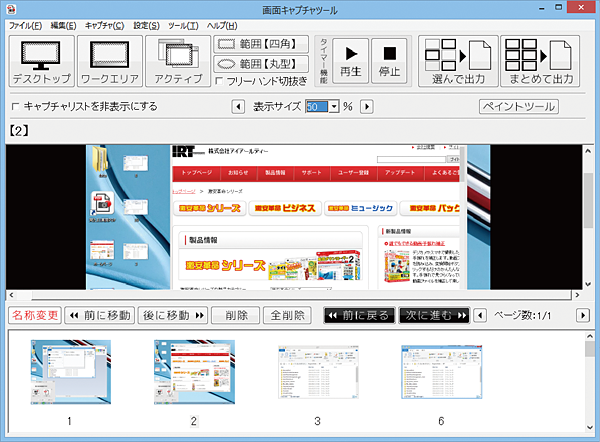Decrease display size with left arrow

238,106
